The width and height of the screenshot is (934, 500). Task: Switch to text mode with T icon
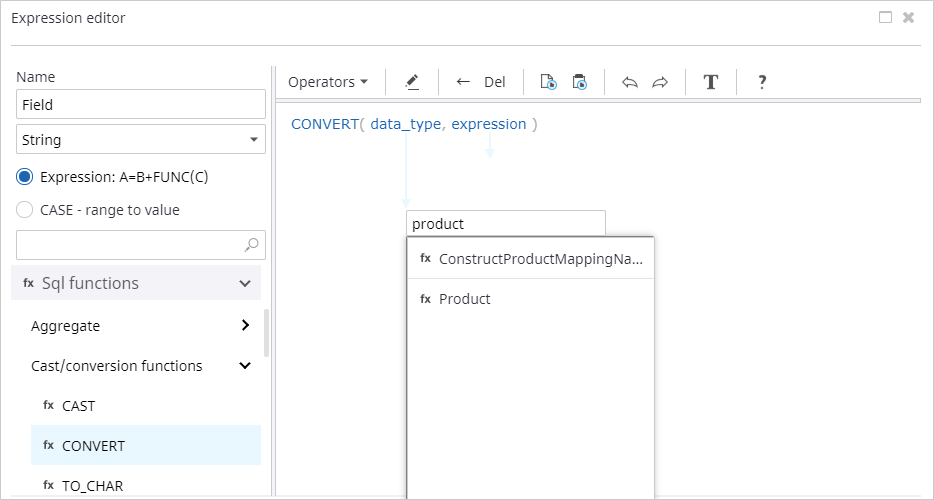pos(711,82)
